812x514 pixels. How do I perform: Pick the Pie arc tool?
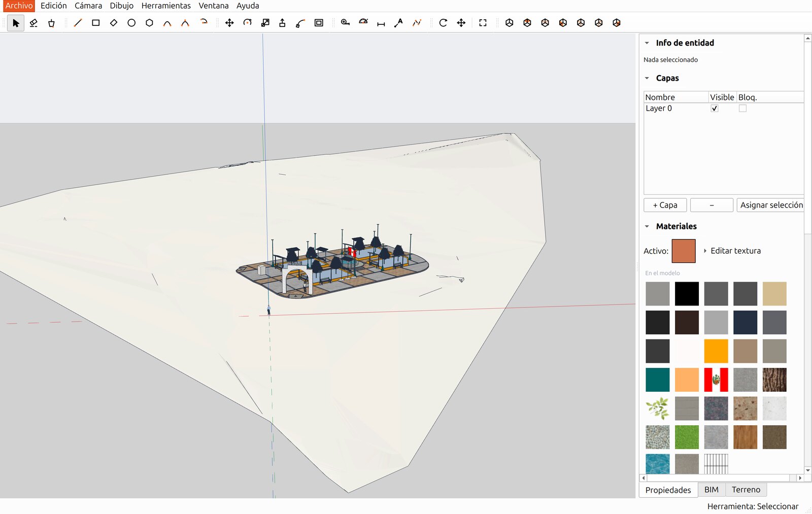(204, 23)
